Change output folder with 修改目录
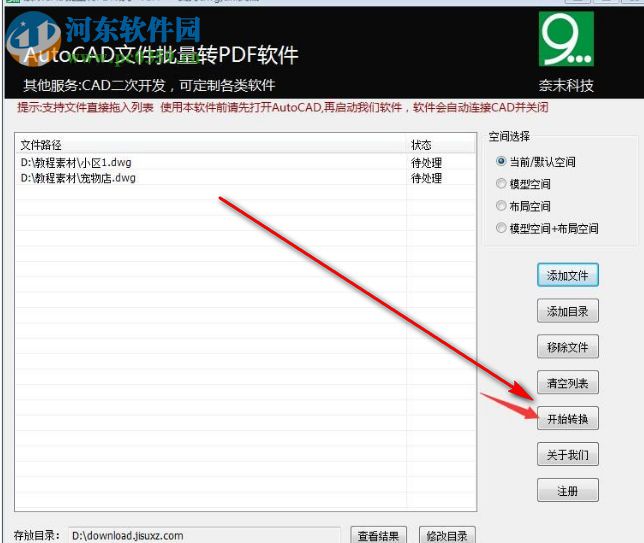 pos(447,535)
